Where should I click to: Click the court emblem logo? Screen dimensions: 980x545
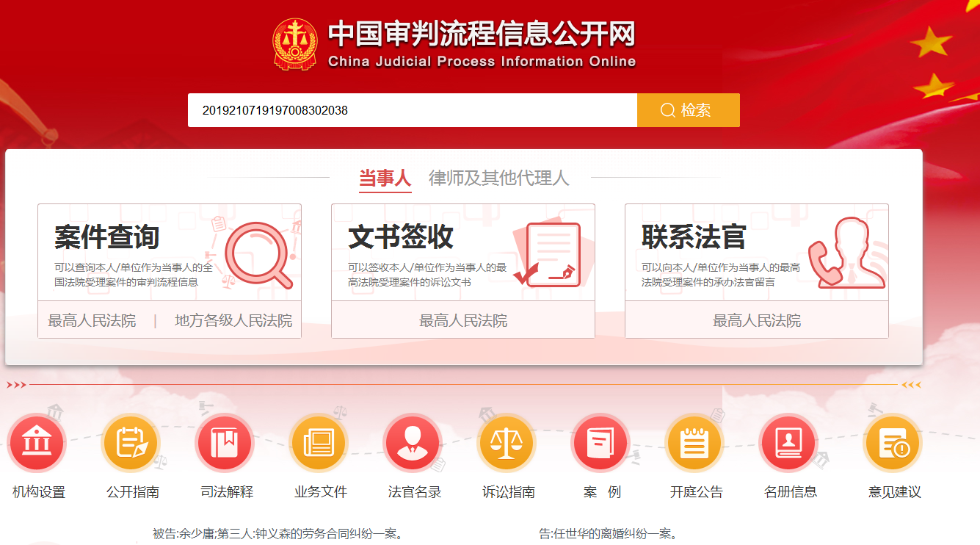295,44
